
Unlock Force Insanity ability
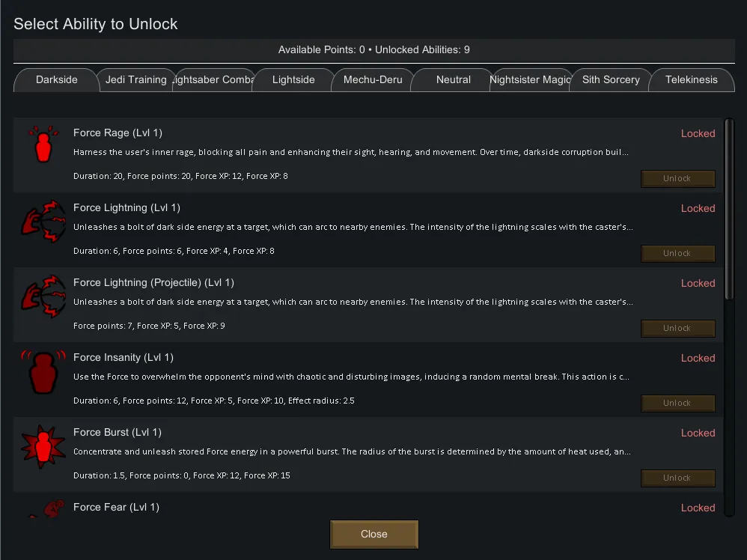(677, 404)
